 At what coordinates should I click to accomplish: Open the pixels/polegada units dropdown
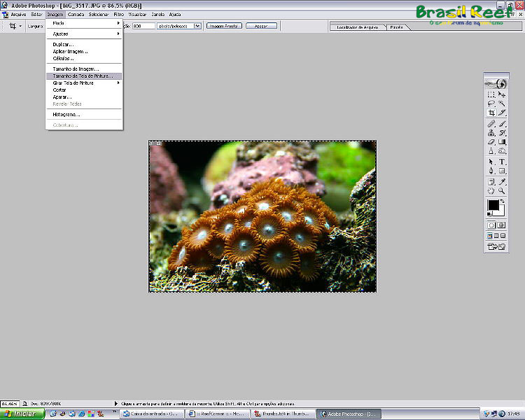click(197, 26)
